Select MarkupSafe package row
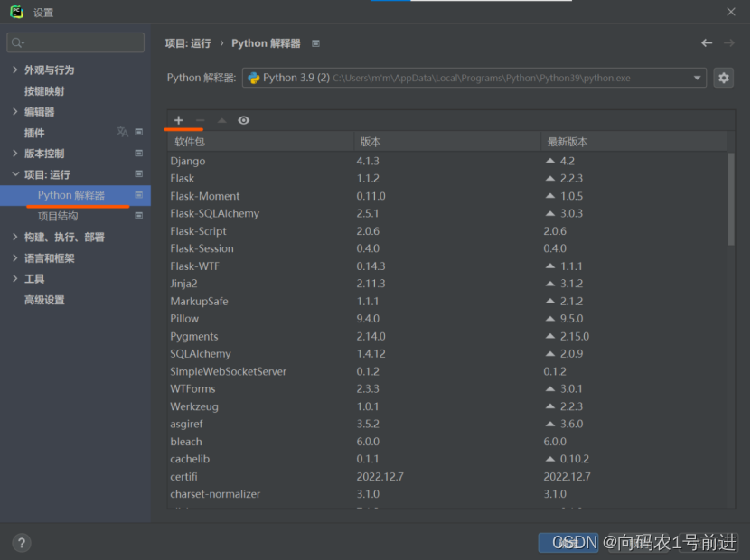Viewport: 751px width, 560px height. coord(447,301)
